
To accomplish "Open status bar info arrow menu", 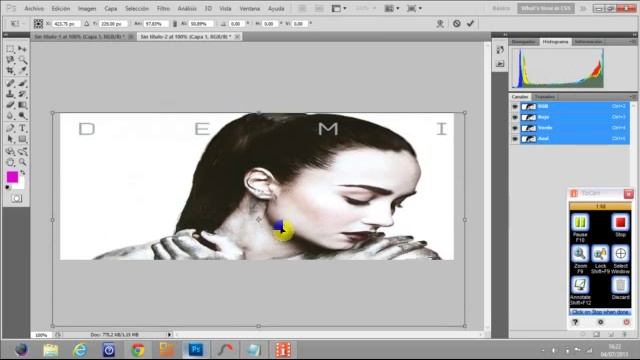I will (169, 334).
